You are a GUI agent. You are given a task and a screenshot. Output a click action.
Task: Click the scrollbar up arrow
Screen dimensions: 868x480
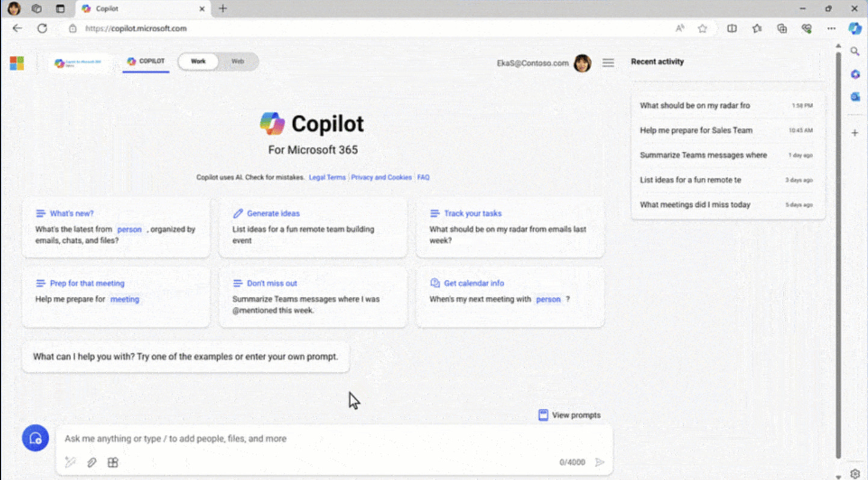[x=838, y=46]
